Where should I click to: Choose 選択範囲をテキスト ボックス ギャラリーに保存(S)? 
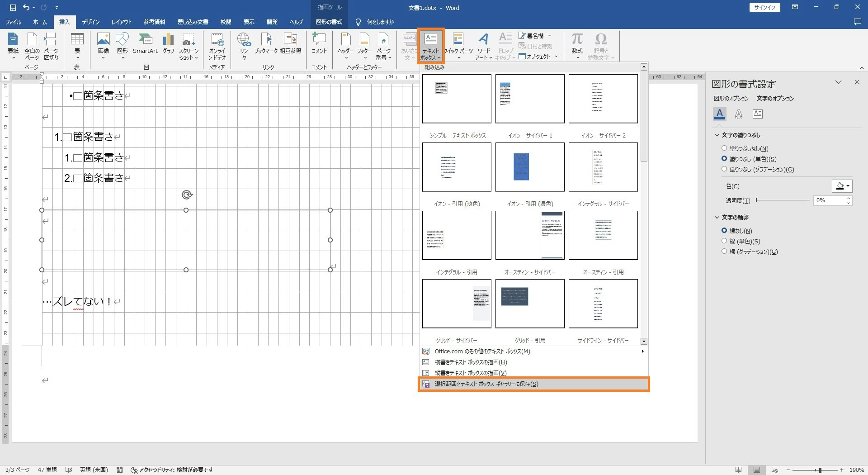[533, 384]
